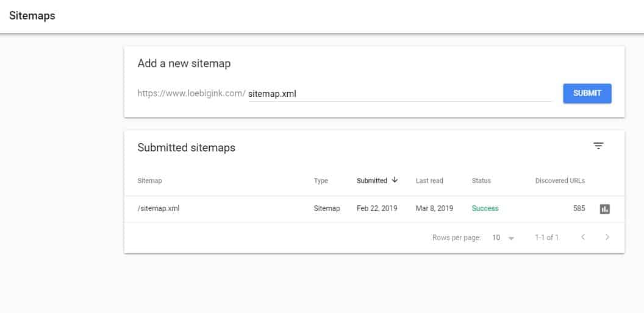The image size is (644, 313).
Task: Click the green Success status
Action: tap(485, 208)
